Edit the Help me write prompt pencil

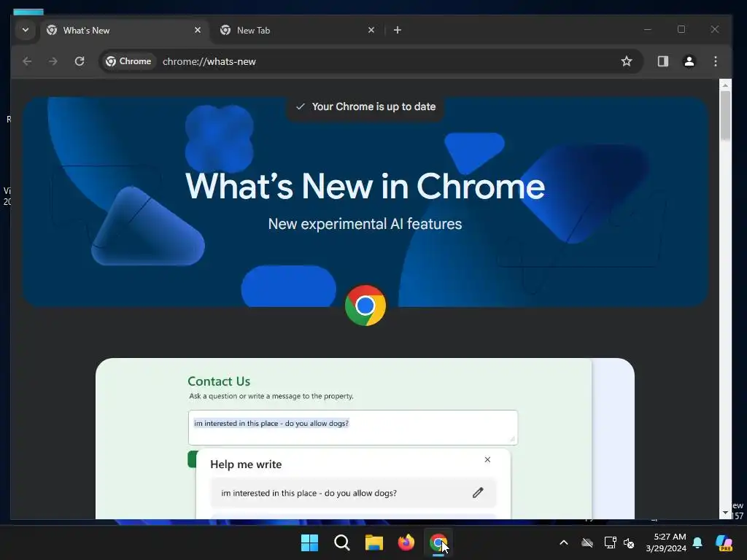(x=478, y=493)
